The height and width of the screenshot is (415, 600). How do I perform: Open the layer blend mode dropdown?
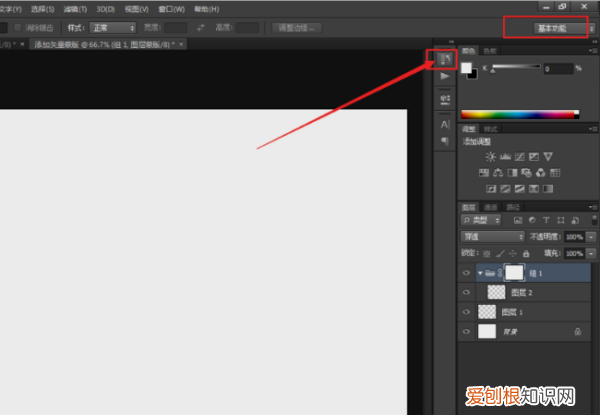point(492,236)
